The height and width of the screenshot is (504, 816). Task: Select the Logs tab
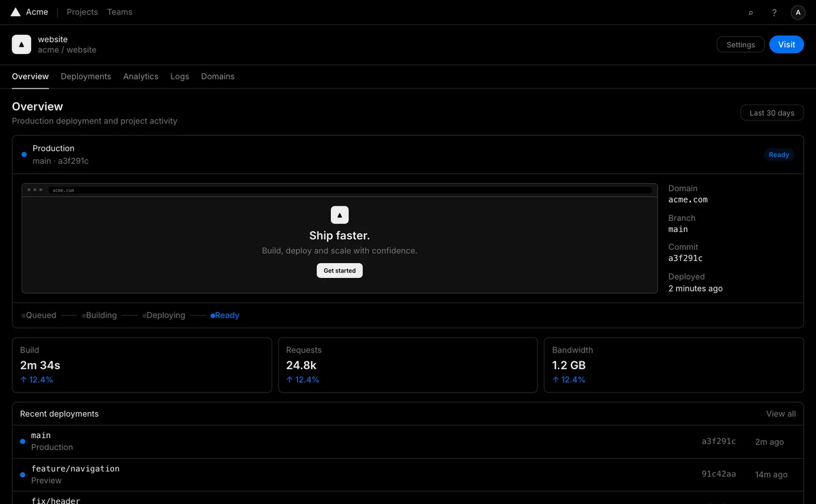(180, 76)
